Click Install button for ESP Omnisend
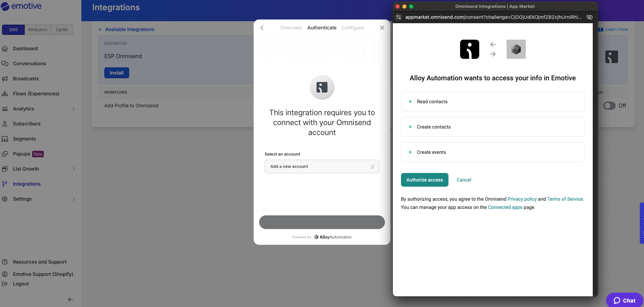Viewport: 644px width, 307px height. (117, 73)
